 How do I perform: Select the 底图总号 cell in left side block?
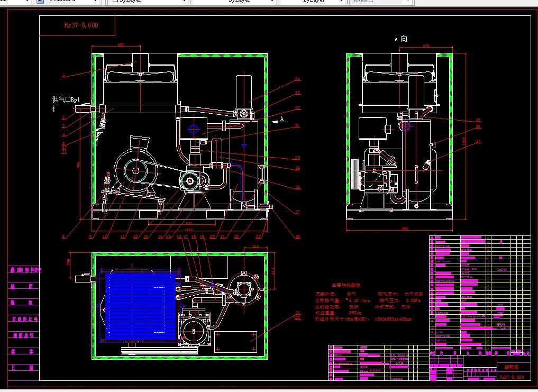coord(23,335)
